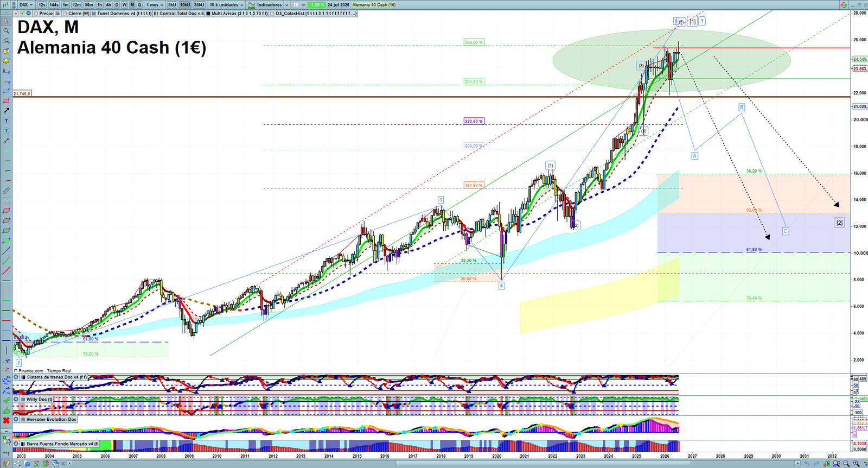Click the 24.549 current price label on axis
Viewport: 868px width, 468px height.
pyautogui.click(x=860, y=59)
